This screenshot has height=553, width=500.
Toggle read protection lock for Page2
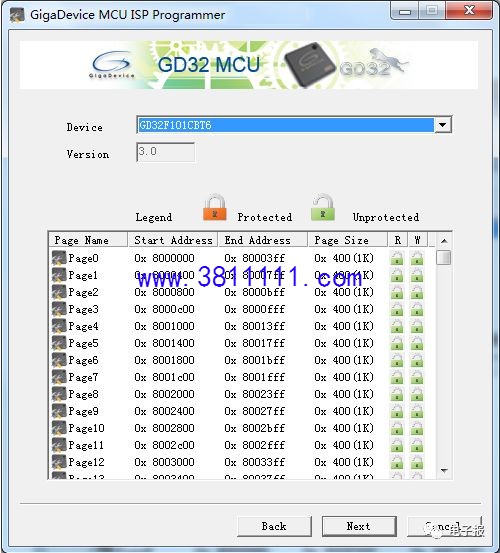click(x=397, y=292)
